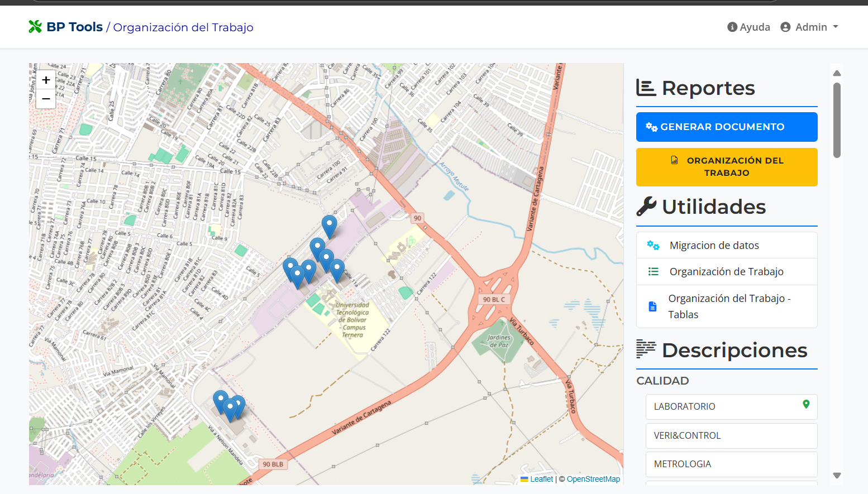The image size is (868, 494).
Task: Zoom out on the map
Action: pyautogui.click(x=46, y=99)
